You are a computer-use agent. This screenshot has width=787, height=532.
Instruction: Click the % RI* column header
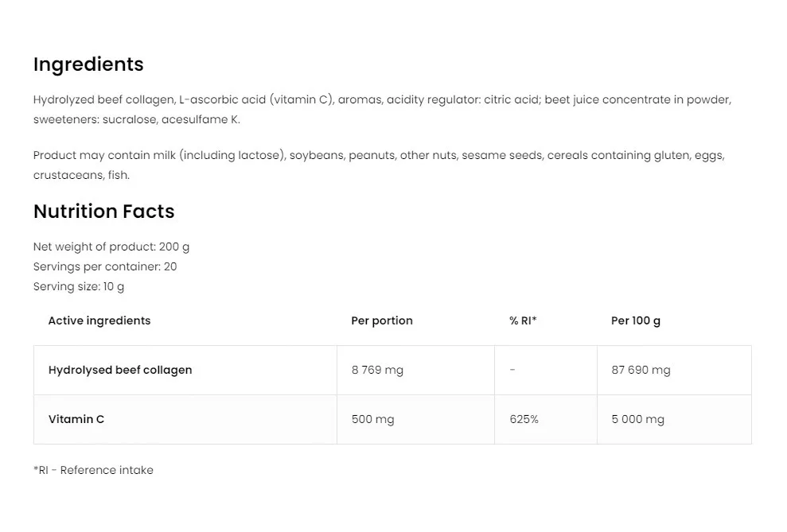click(523, 320)
